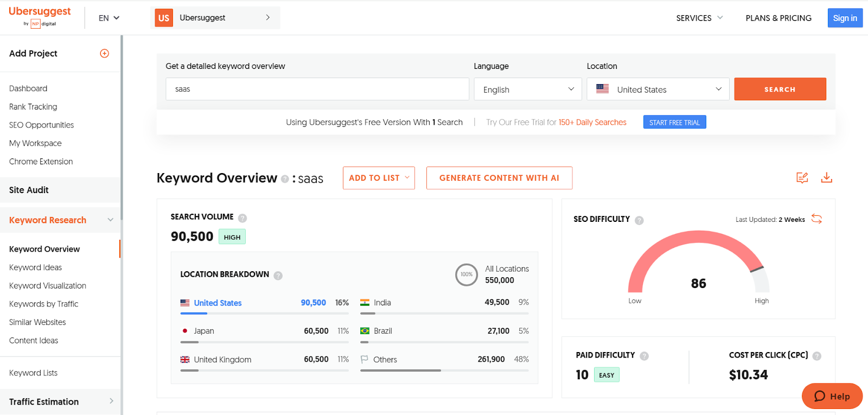The width and height of the screenshot is (868, 415).
Task: Click the 150+ Daily Searches link
Action: pos(592,122)
